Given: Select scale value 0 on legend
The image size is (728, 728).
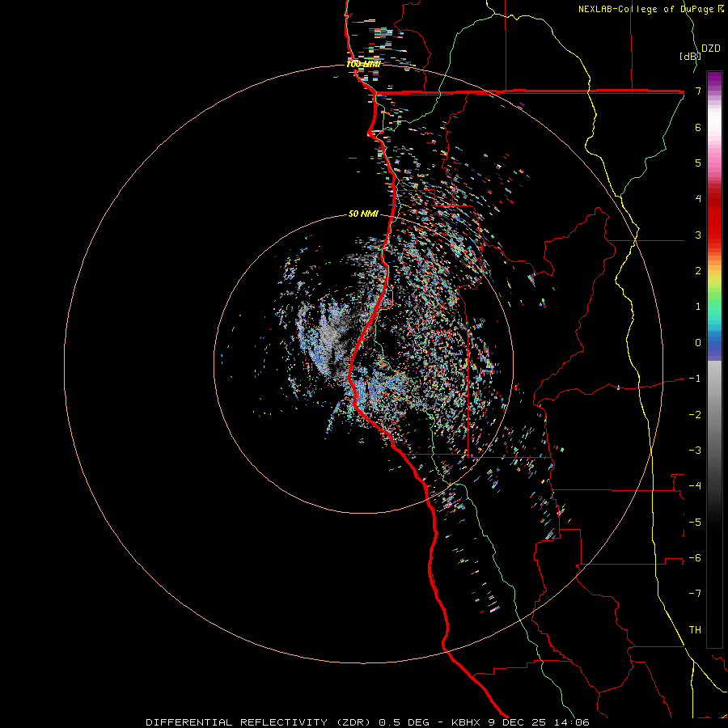Looking at the screenshot, I should click(698, 343).
